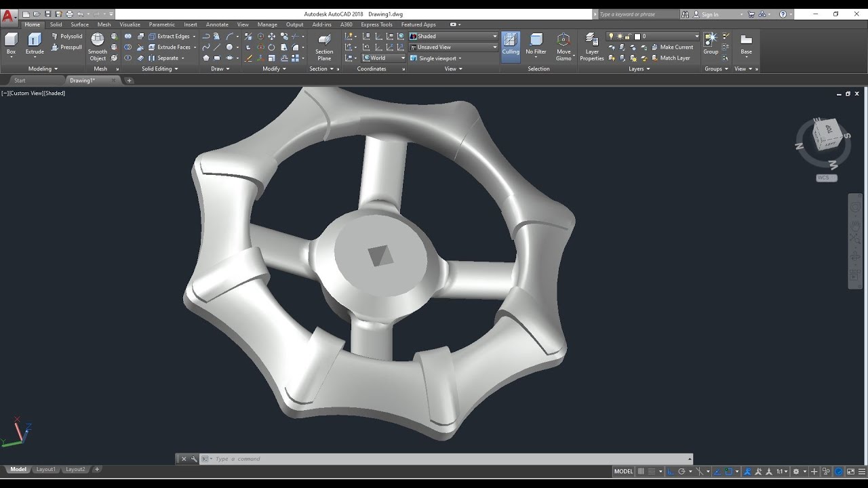Expand the Modify panel
Viewport: 868px width, 488px height.
coord(274,68)
